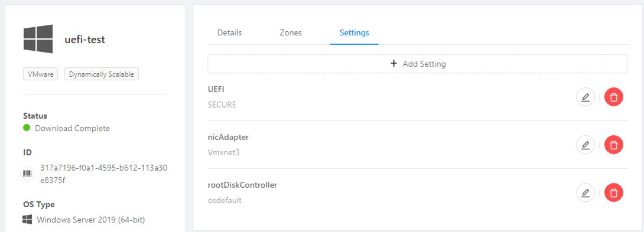Image resolution: width=644 pixels, height=232 pixels.
Task: Delete the UEFI setting
Action: pos(614,97)
